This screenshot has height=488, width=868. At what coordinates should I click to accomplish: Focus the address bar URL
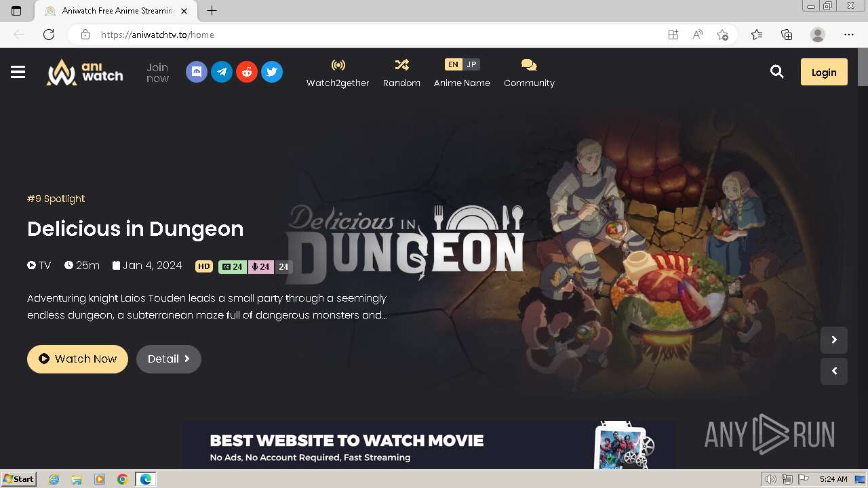pyautogui.click(x=157, y=35)
